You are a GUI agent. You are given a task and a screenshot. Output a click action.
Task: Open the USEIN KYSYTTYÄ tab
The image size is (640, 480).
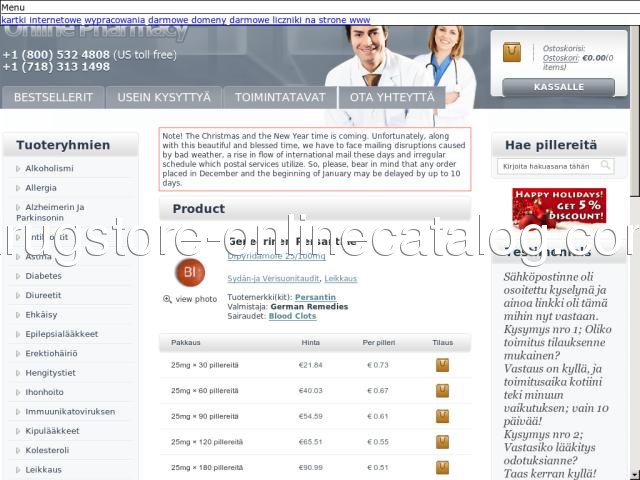164,97
